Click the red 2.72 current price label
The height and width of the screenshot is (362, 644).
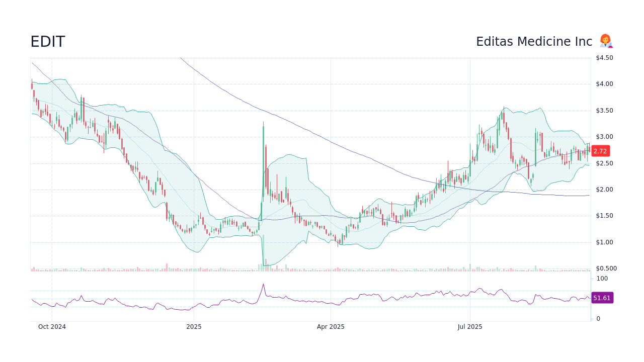coord(600,151)
